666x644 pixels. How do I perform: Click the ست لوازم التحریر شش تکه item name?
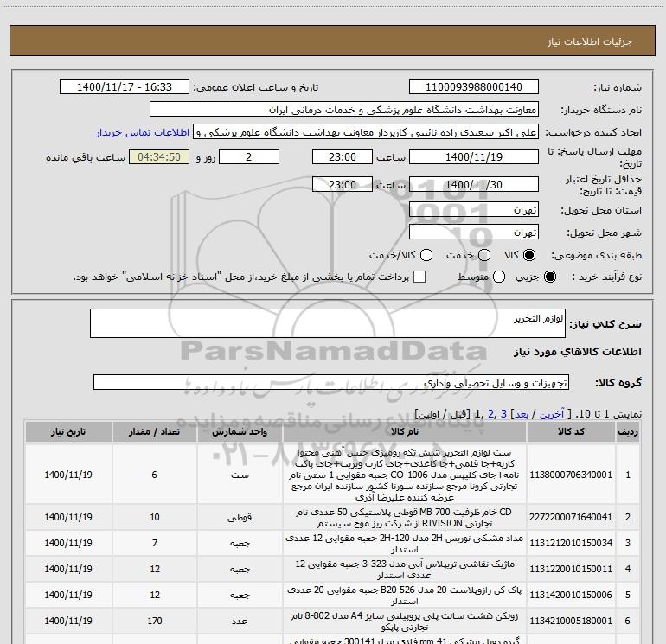click(405, 475)
